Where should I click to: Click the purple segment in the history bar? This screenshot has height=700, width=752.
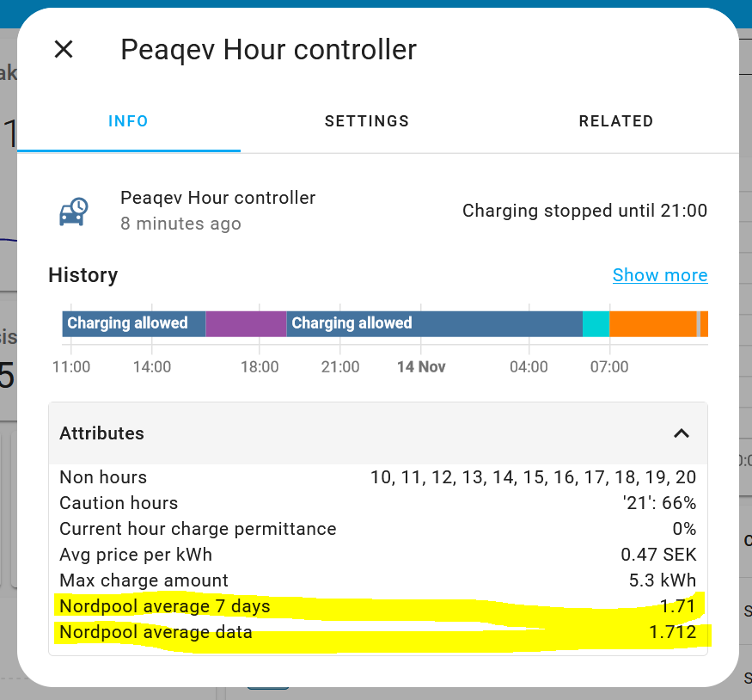tap(245, 323)
